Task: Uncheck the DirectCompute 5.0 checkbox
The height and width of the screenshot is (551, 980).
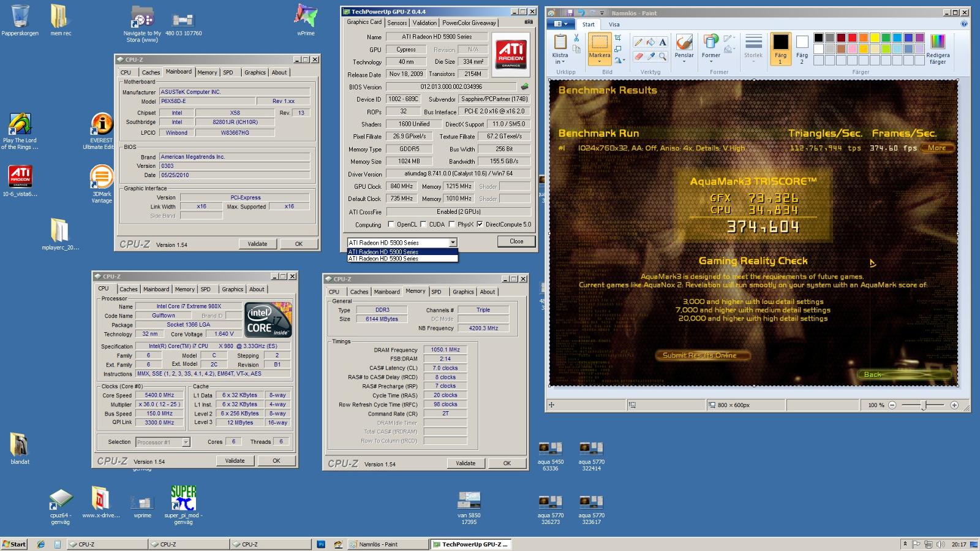Action: 480,224
